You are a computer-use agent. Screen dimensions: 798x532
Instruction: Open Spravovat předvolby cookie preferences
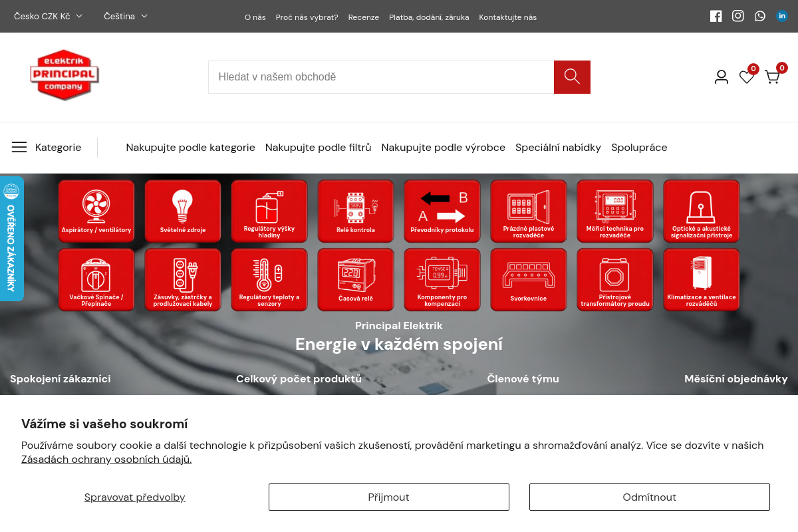(x=134, y=497)
